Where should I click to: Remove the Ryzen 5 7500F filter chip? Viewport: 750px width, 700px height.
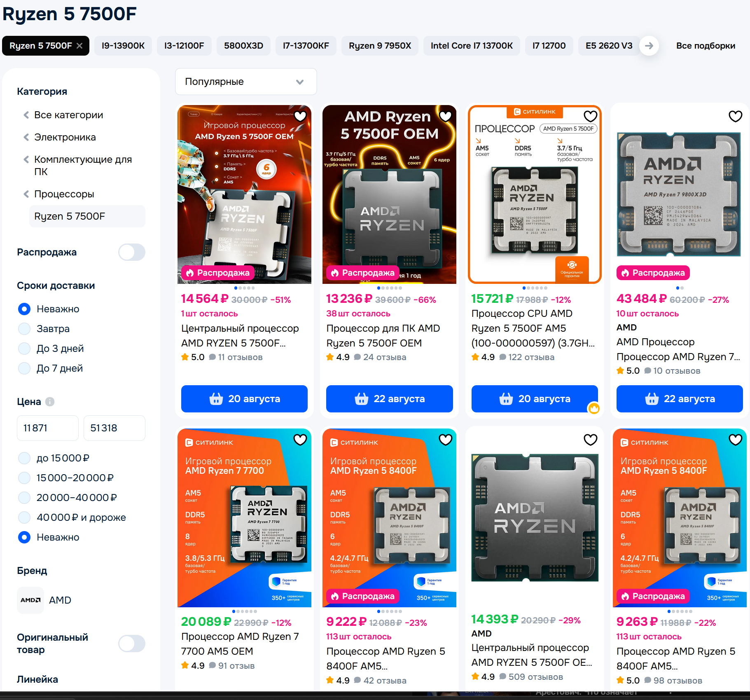(x=79, y=46)
